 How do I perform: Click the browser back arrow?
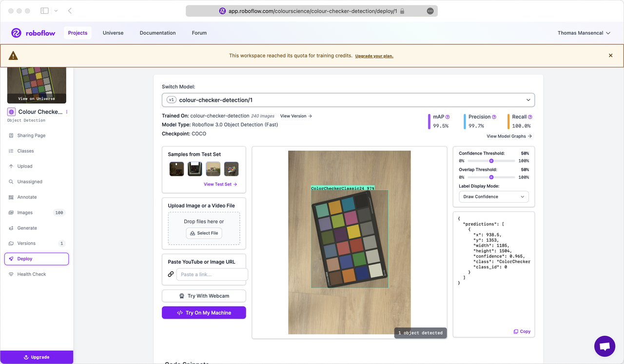tap(70, 11)
